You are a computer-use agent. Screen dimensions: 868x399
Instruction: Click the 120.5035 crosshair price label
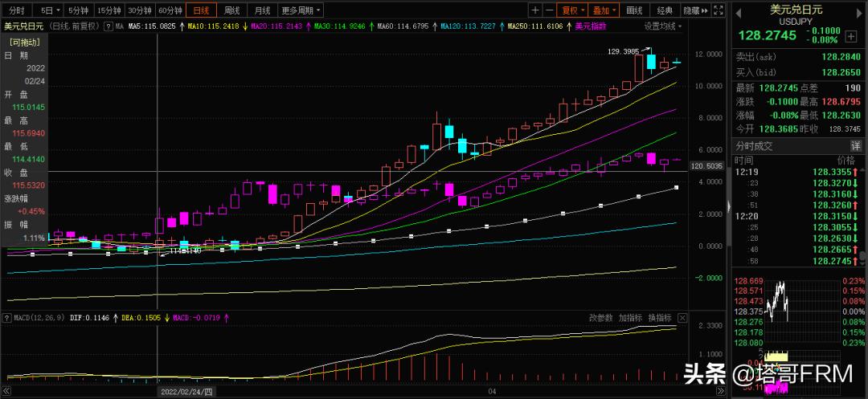pyautogui.click(x=709, y=165)
